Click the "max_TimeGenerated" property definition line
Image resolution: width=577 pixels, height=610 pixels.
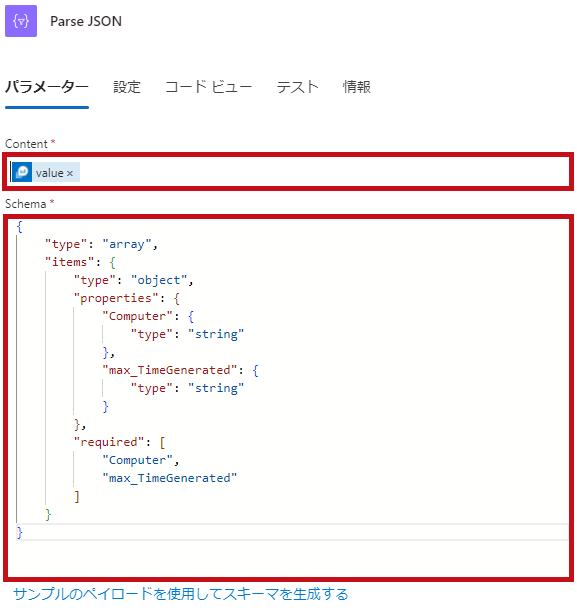click(181, 370)
